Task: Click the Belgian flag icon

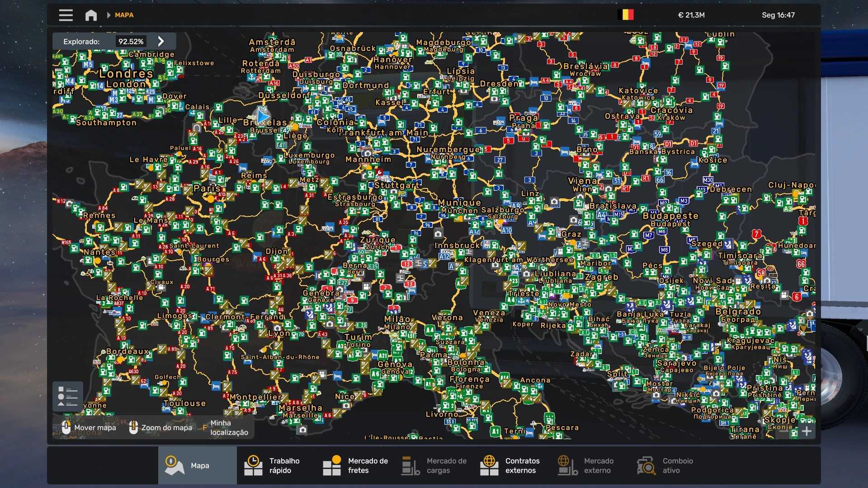Action: pos(626,15)
